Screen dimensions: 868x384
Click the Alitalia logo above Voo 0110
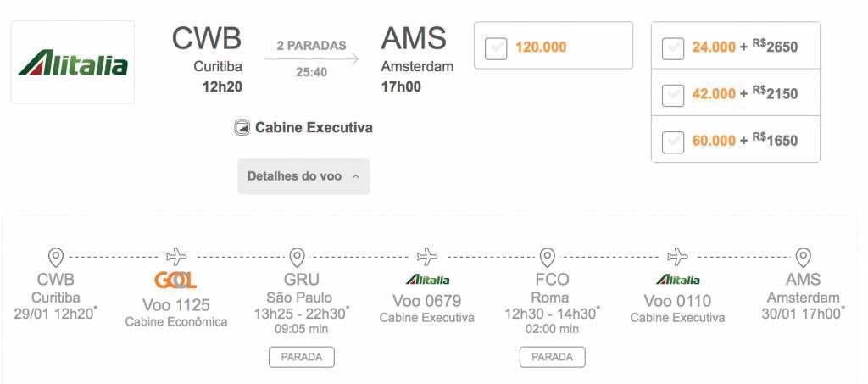677,280
